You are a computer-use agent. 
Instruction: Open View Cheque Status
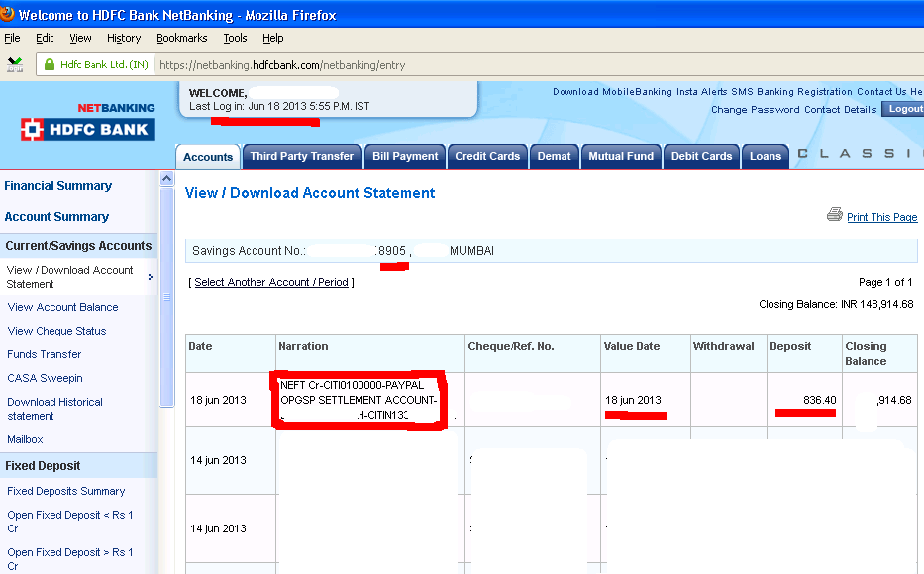pyautogui.click(x=56, y=331)
